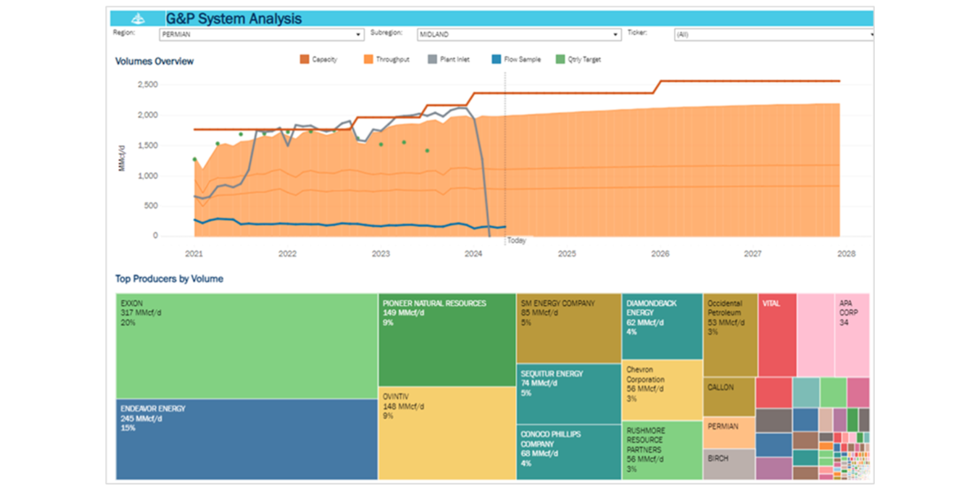Click the Throughput legend color swatch
Image resolution: width=980 pixels, height=490 pixels.
click(x=368, y=59)
